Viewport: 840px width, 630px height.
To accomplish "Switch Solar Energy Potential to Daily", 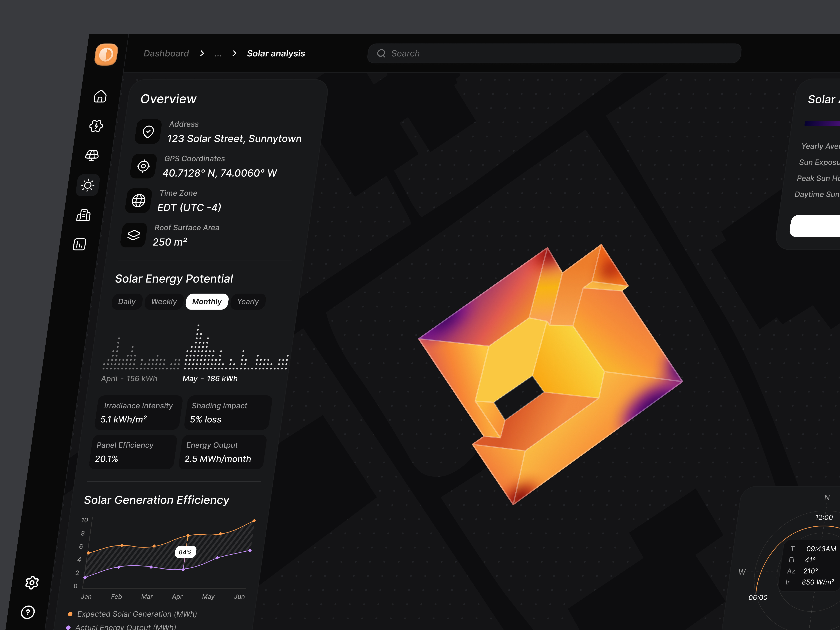I will (x=127, y=301).
